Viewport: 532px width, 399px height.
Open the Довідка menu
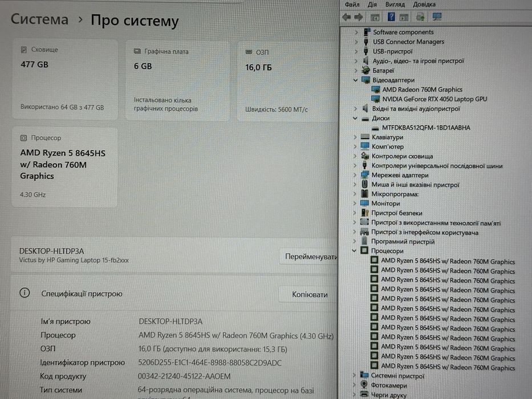424,5
